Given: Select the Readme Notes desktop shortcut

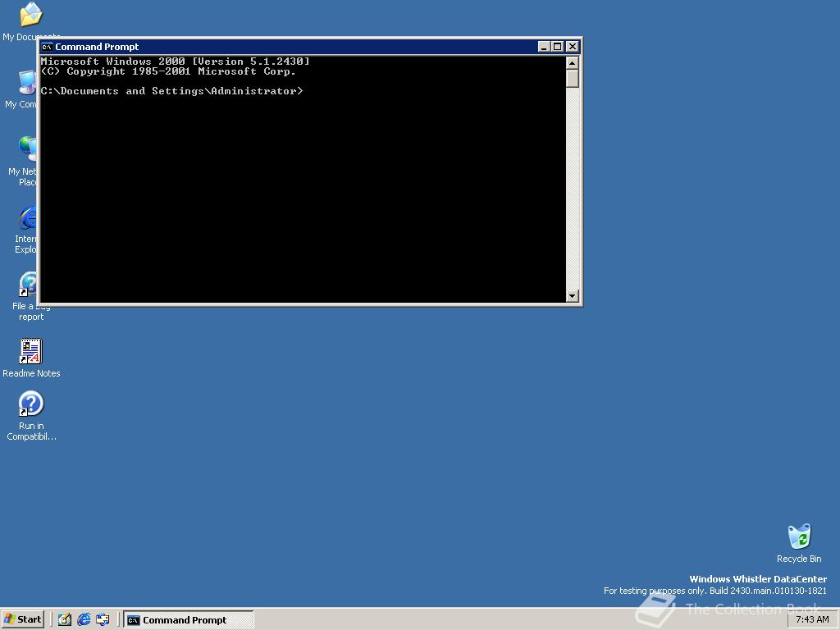Looking at the screenshot, I should pos(31,351).
